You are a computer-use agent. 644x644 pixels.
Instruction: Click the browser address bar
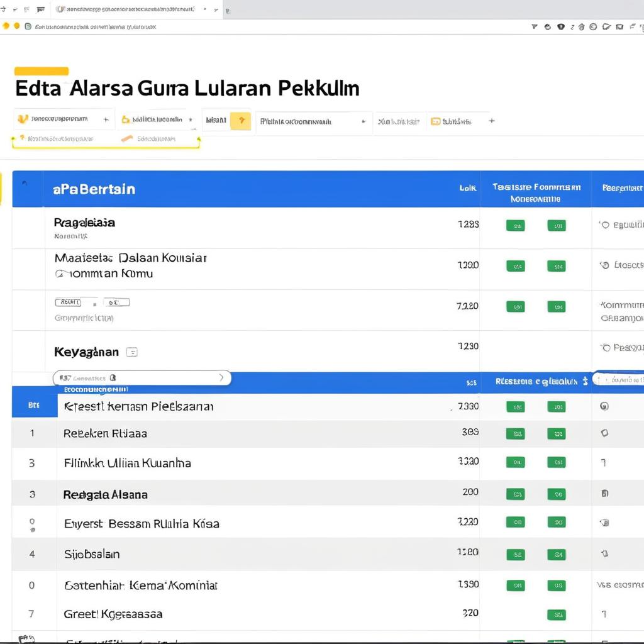(x=96, y=26)
